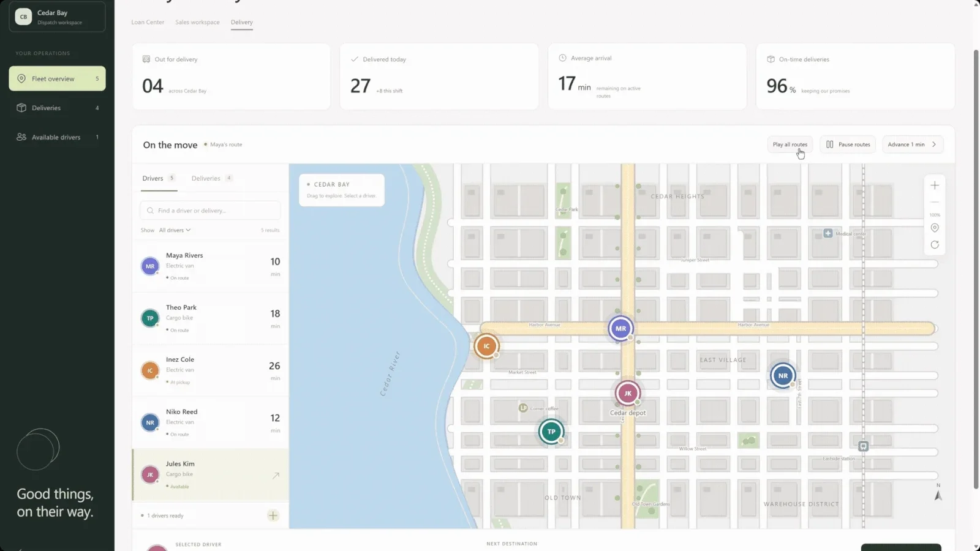Click the map reset rotate icon
The height and width of the screenshot is (551, 980).
point(935,245)
